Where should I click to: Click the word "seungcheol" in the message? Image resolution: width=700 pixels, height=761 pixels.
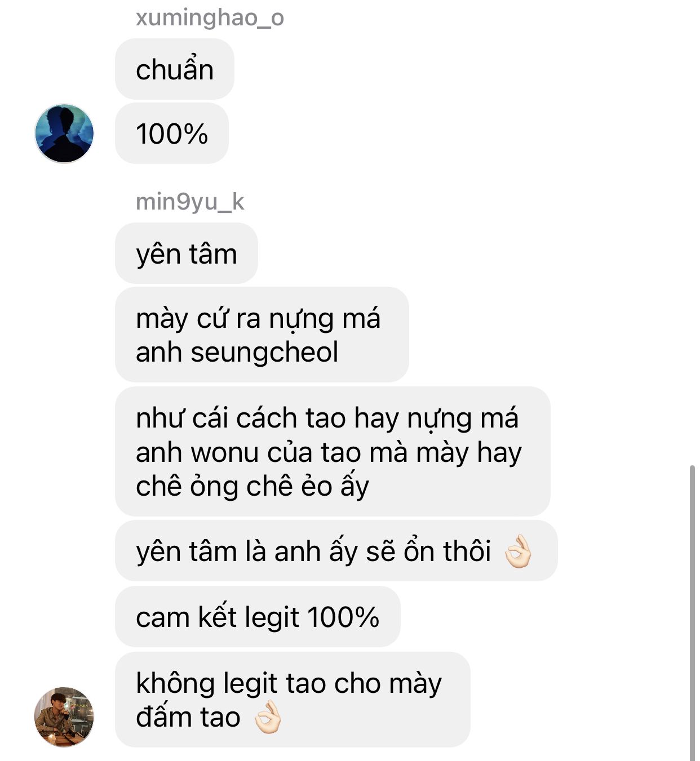264,352
